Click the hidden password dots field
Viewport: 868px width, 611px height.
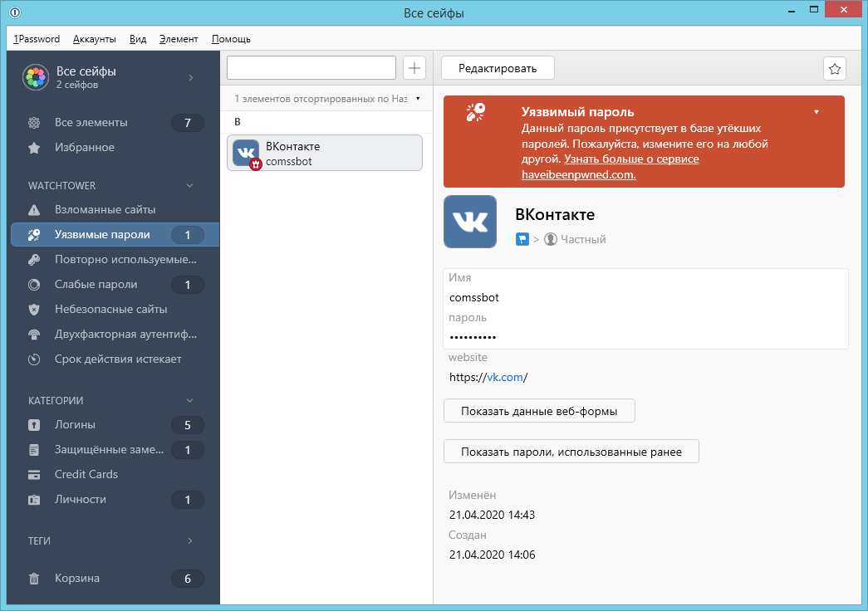point(473,336)
